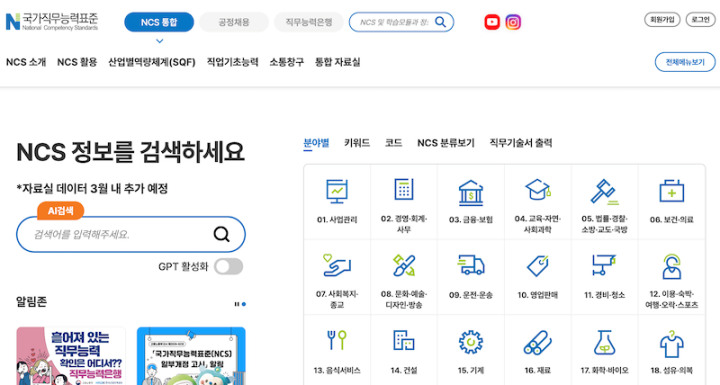This screenshot has height=385, width=720.
Task: Expand the chevron under NCS 통합
Action: [x=159, y=41]
